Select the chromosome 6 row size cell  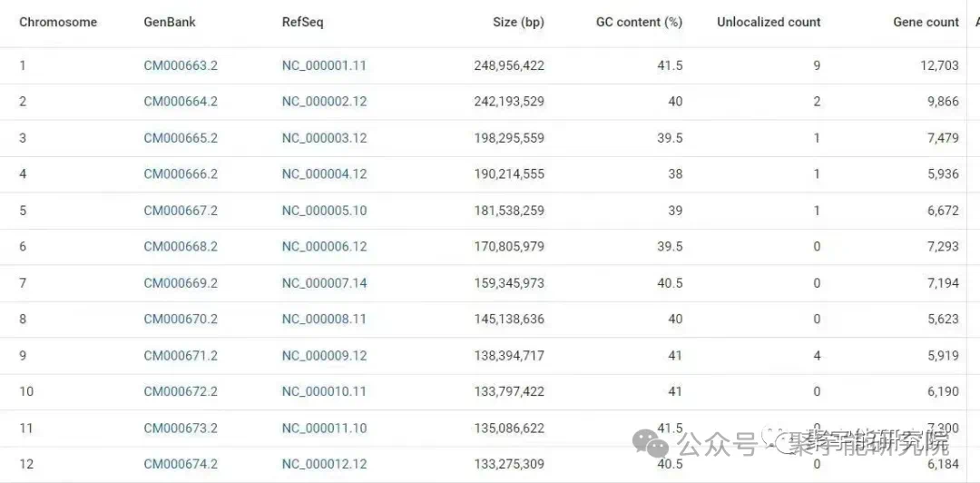point(509,247)
